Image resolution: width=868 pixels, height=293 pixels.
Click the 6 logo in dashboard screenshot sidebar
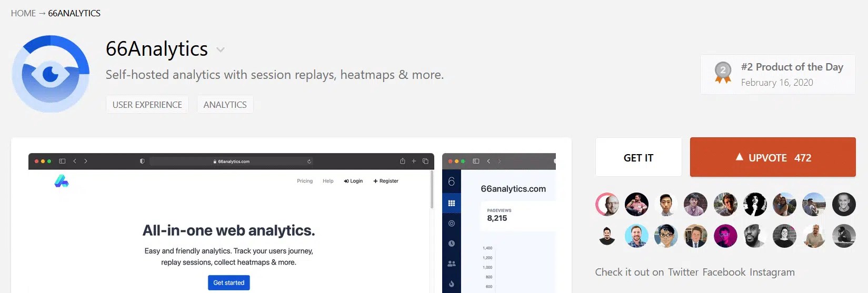pyautogui.click(x=451, y=181)
